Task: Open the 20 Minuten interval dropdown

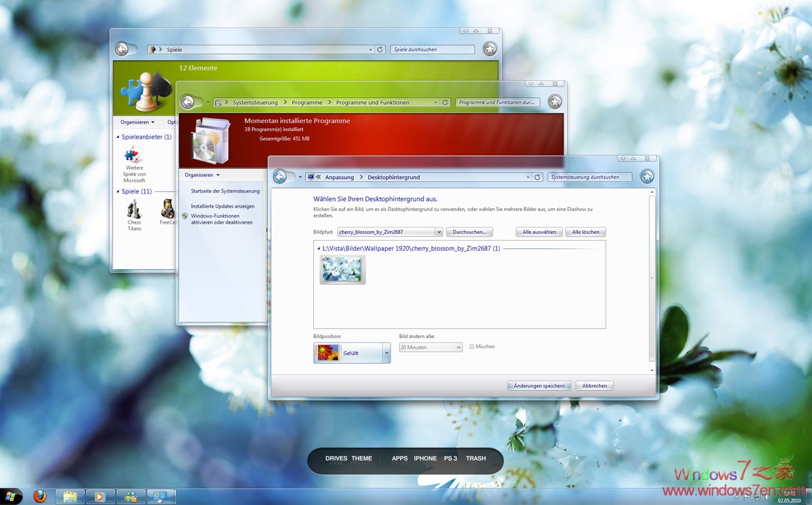Action: pyautogui.click(x=457, y=347)
